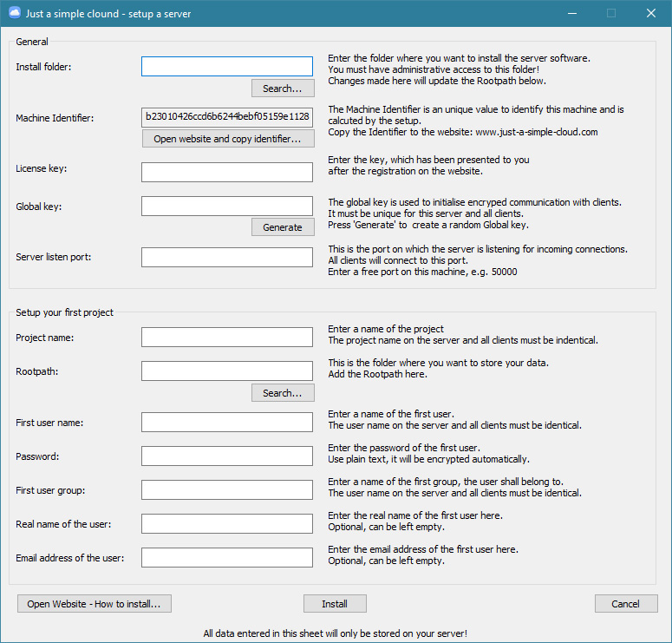This screenshot has height=643, width=672.
Task: Click the Project name text box
Action: tap(226, 337)
